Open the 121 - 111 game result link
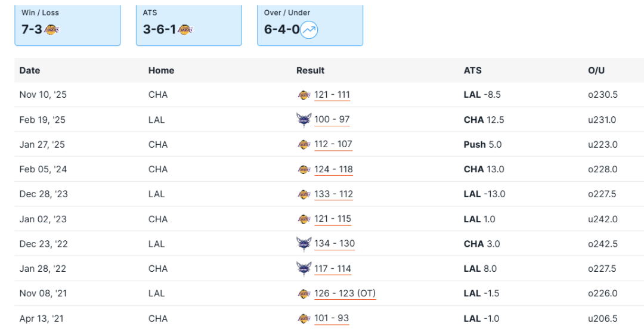The image size is (644, 329). click(332, 95)
